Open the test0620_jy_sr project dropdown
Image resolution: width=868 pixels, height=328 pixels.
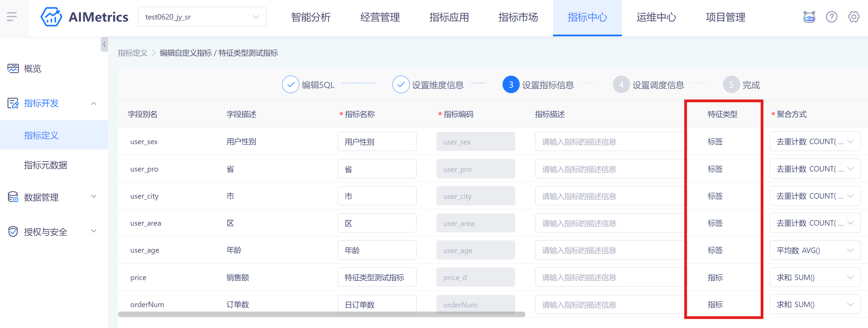pyautogui.click(x=202, y=17)
